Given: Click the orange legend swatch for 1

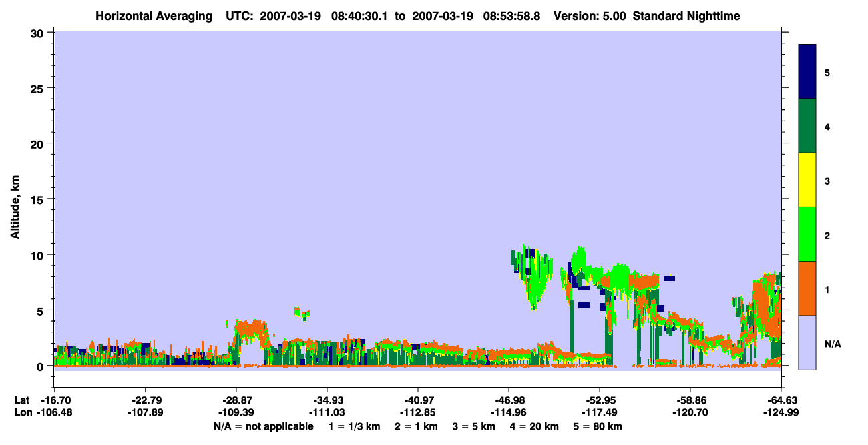Looking at the screenshot, I should click(807, 288).
